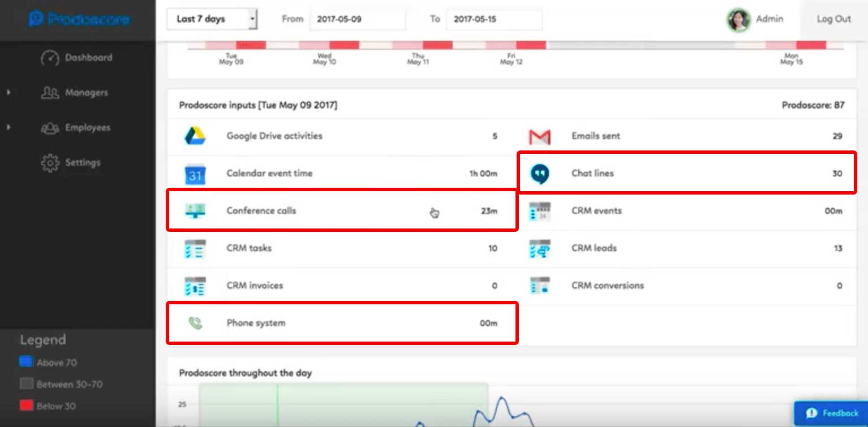868x427 pixels.
Task: Click the Chat lines Hangouts icon
Action: pyautogui.click(x=539, y=174)
